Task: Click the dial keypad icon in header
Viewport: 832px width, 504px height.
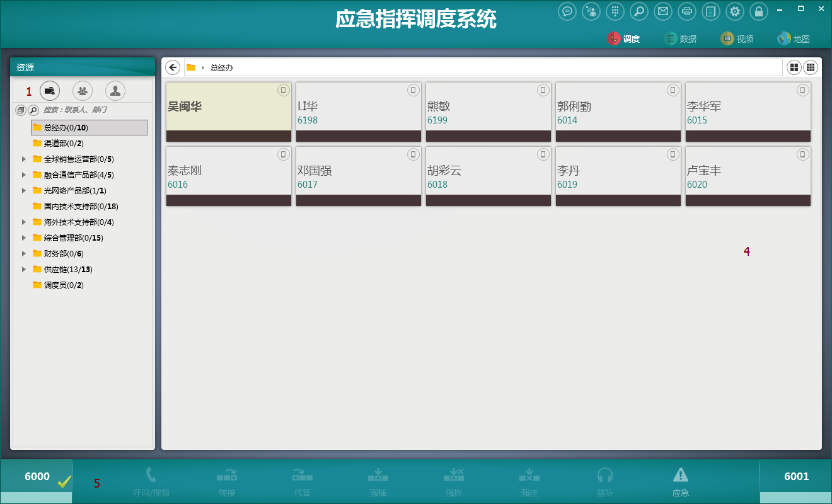Action: (615, 11)
